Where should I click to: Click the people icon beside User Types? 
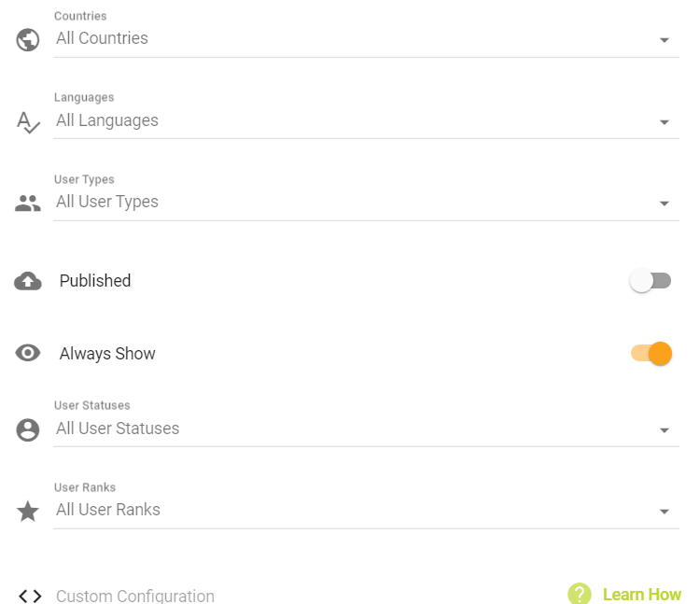28,204
